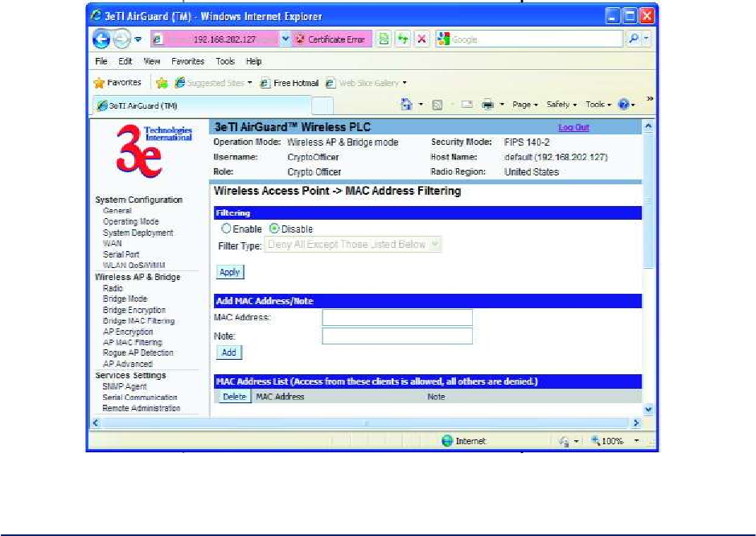The width and height of the screenshot is (756, 536).
Task: Click the Refresh page icon
Action: (x=403, y=39)
